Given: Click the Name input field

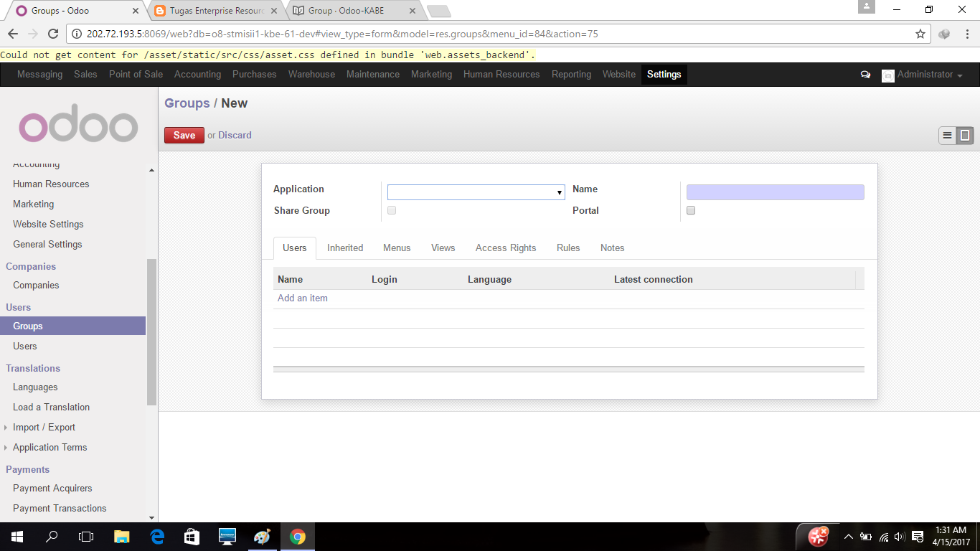Looking at the screenshot, I should click(x=775, y=192).
